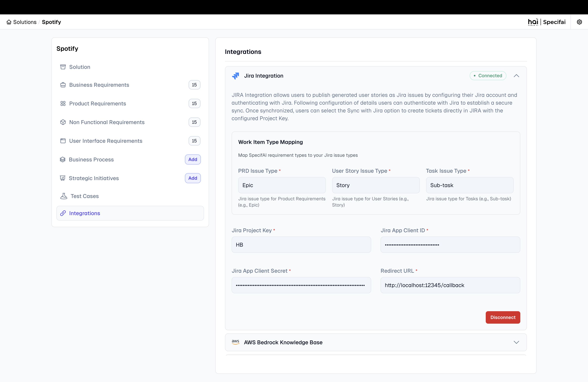The height and width of the screenshot is (382, 588).
Task: Open Test Cases in sidebar
Action: (130, 196)
